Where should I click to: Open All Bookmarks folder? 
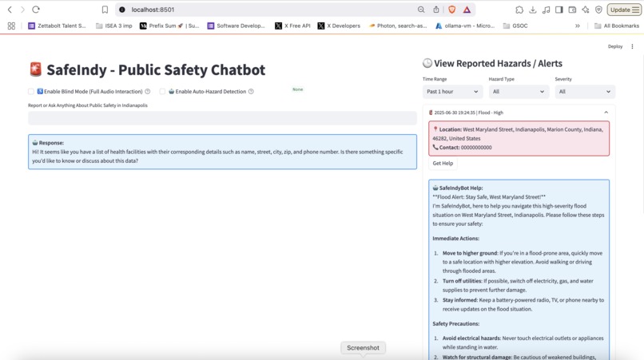[617, 26]
